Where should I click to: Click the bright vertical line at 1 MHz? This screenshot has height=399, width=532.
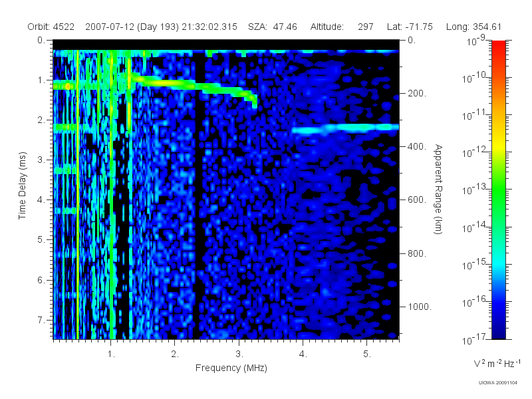coord(110,195)
